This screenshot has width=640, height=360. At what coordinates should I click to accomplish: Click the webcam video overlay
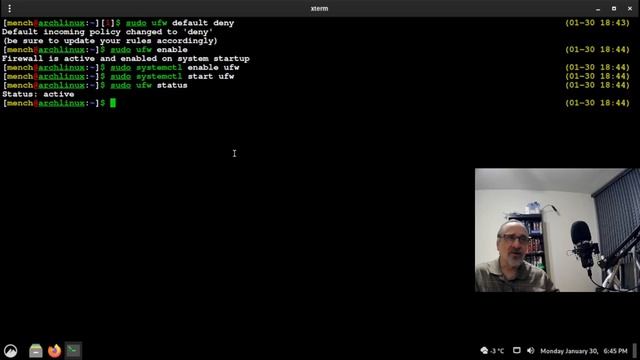557,230
